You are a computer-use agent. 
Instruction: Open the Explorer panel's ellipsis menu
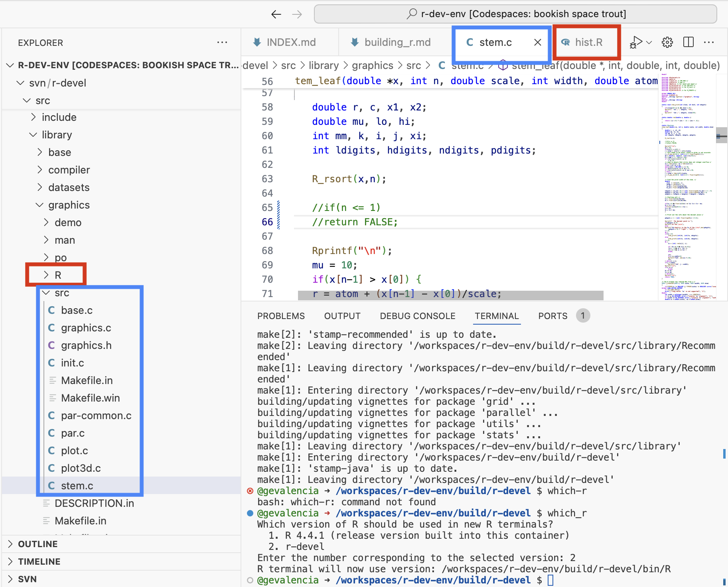coord(222,42)
